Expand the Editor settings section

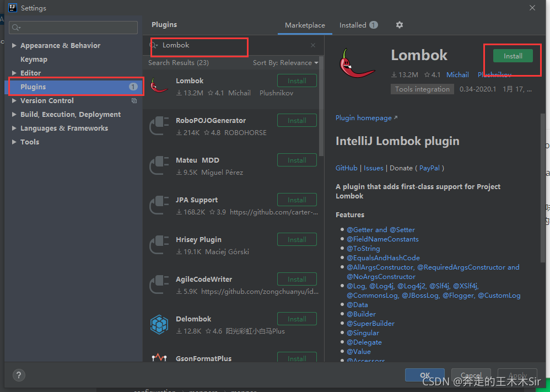(x=14, y=73)
